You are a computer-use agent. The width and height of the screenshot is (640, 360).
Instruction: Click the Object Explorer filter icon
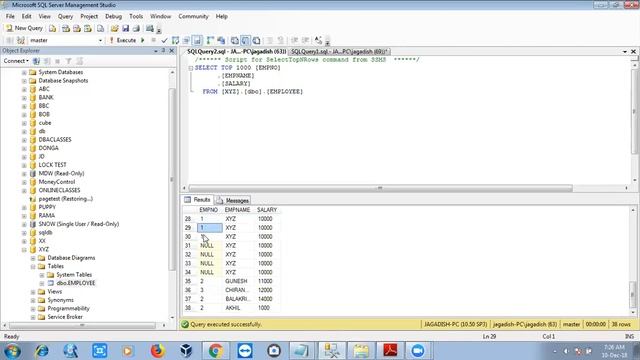coord(69,61)
